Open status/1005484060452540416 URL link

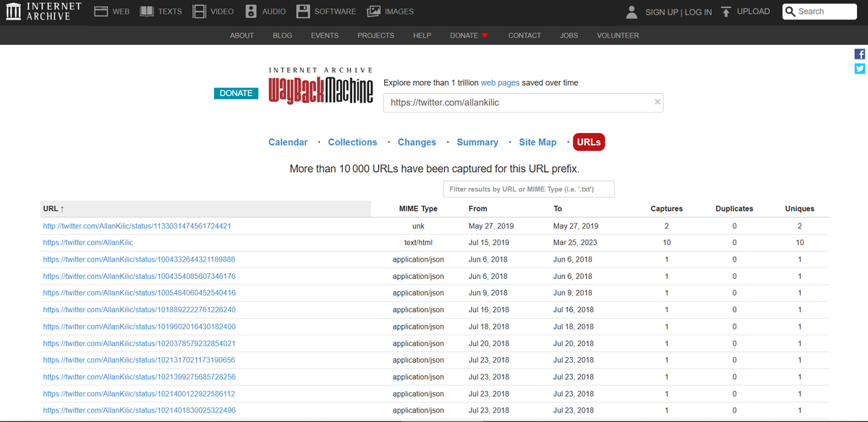[x=139, y=293]
